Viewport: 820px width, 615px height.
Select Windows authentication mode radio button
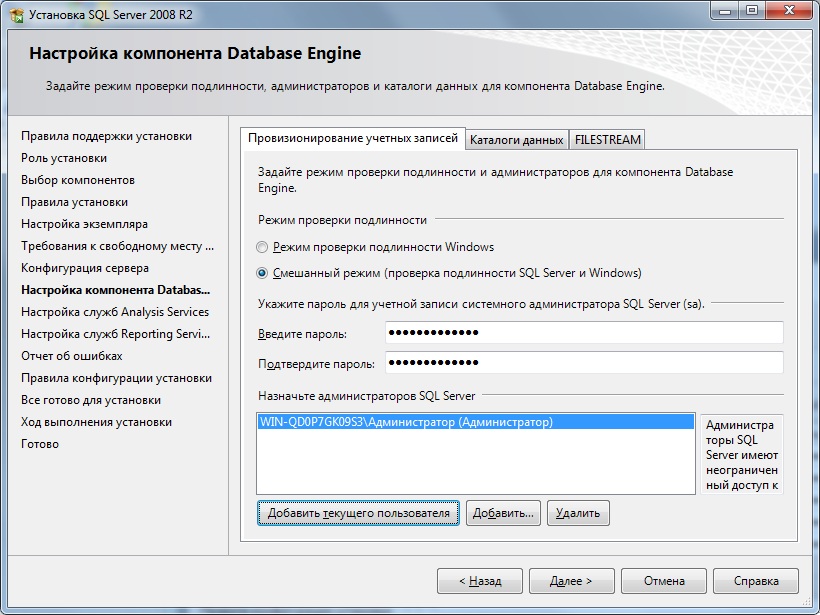point(262,247)
